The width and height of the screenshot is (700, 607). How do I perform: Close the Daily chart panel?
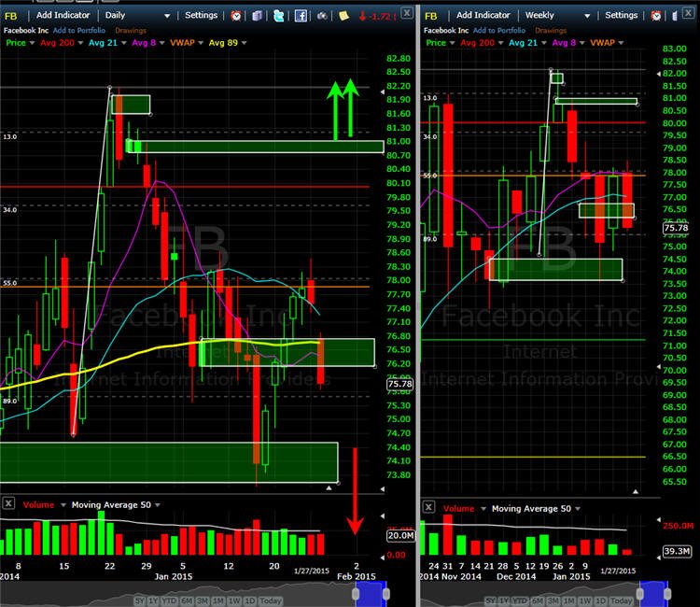407,13
